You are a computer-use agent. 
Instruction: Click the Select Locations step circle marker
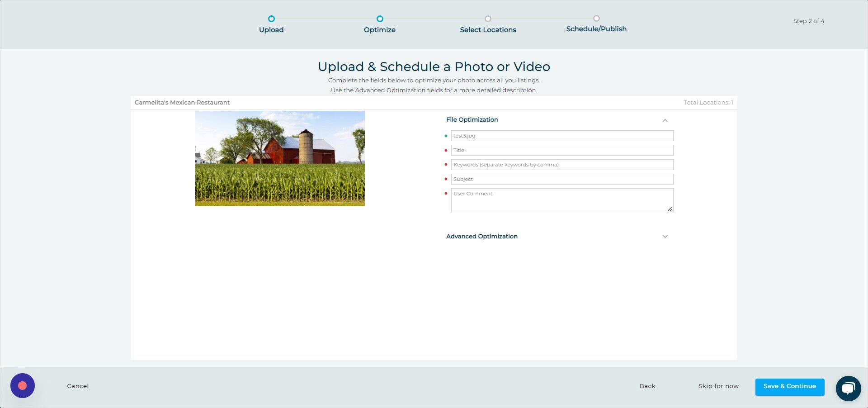click(x=488, y=19)
